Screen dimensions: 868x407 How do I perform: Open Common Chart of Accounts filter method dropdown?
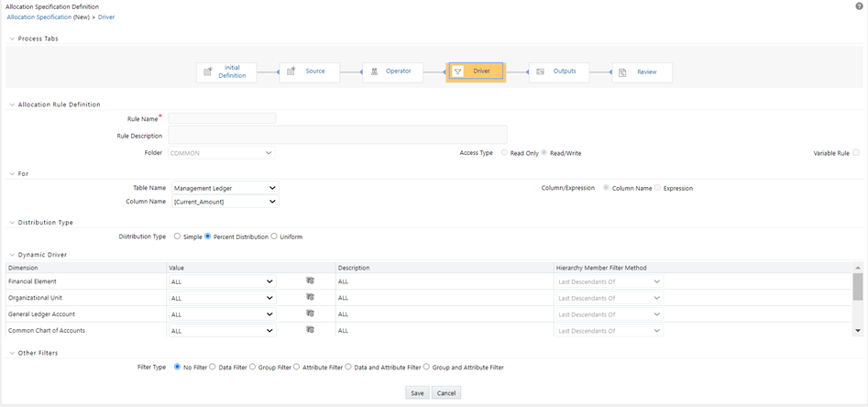(610, 331)
